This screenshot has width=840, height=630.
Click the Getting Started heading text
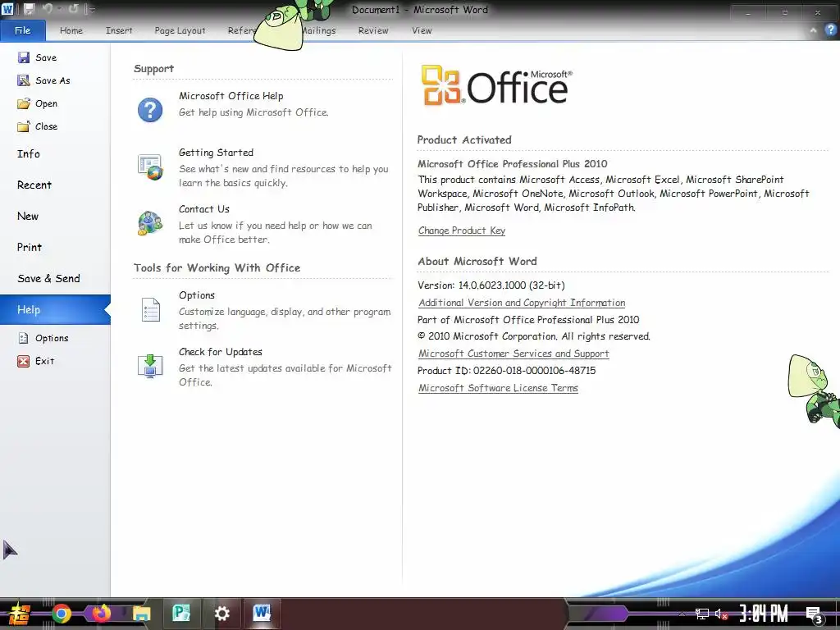tap(216, 153)
